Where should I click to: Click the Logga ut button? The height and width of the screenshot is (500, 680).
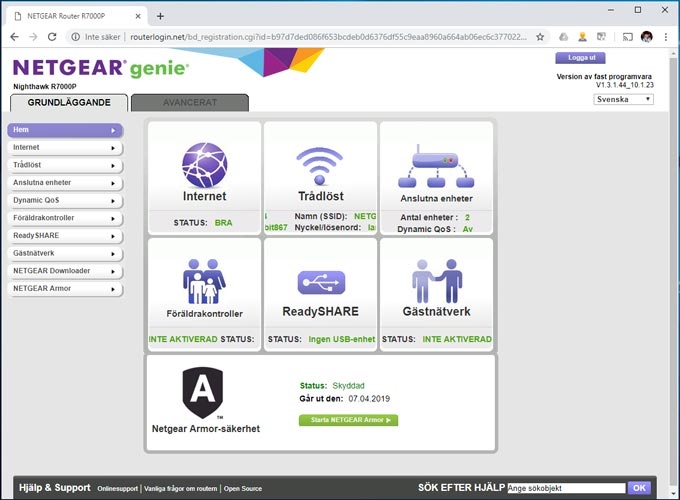580,58
